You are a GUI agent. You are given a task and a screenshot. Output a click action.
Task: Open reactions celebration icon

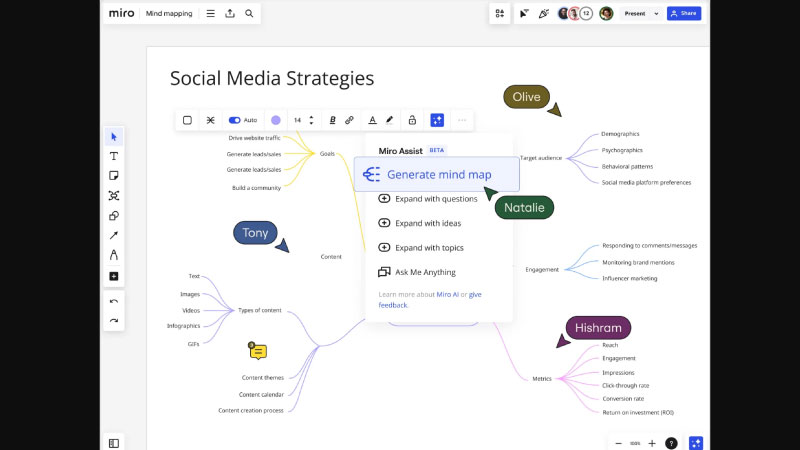click(x=544, y=14)
